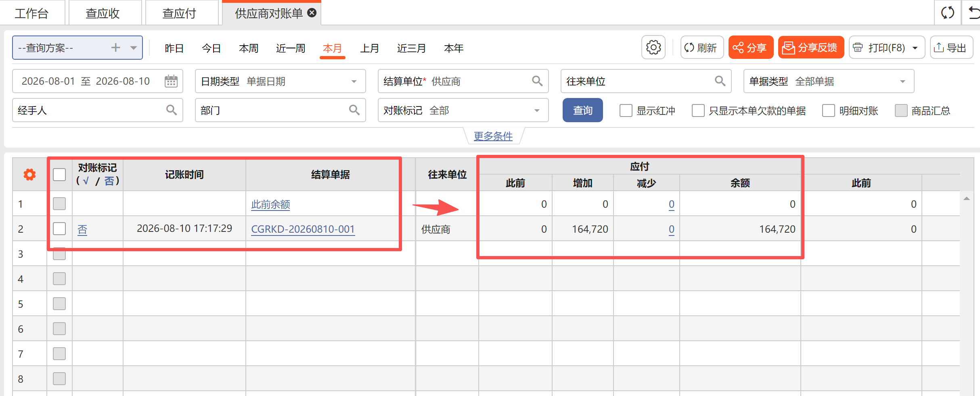Click the √ mark link in header

coord(86,181)
